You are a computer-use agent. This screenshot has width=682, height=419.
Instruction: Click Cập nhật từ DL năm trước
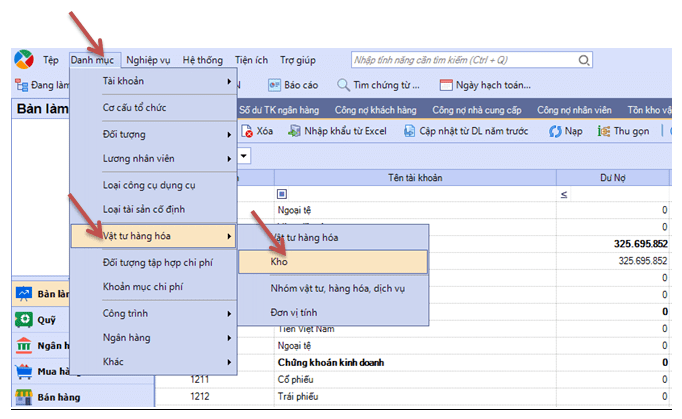(x=410, y=131)
